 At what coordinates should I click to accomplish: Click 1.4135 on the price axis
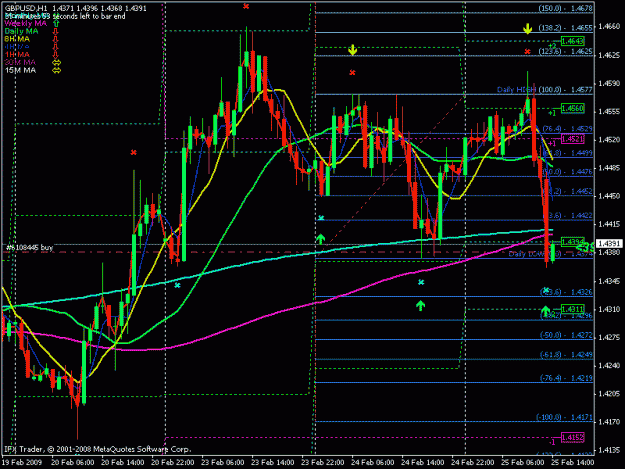click(x=610, y=450)
